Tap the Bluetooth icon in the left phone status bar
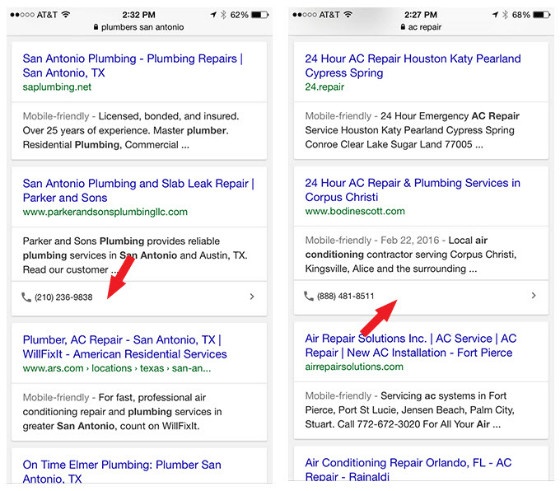This screenshot has width=560, height=491. click(223, 15)
